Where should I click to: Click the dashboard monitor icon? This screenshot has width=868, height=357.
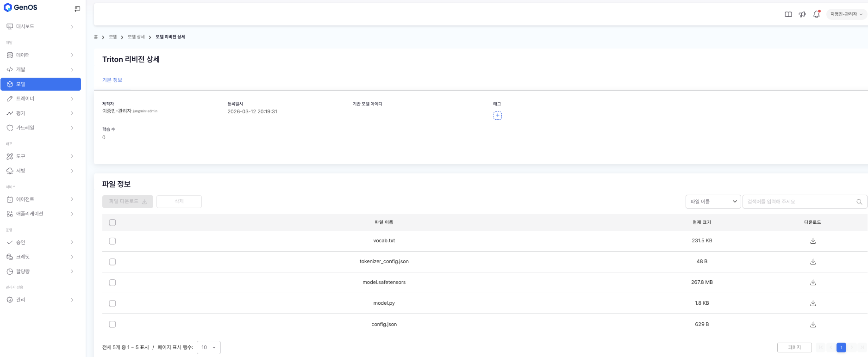point(10,27)
